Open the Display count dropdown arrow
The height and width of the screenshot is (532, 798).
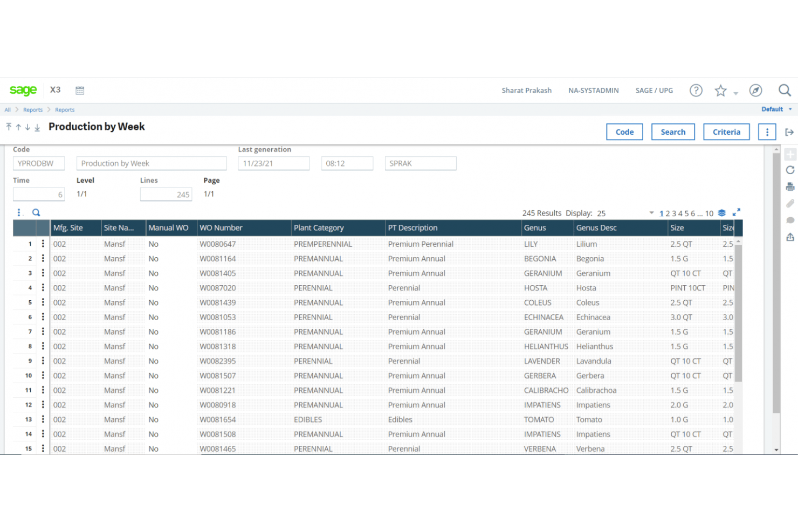651,213
